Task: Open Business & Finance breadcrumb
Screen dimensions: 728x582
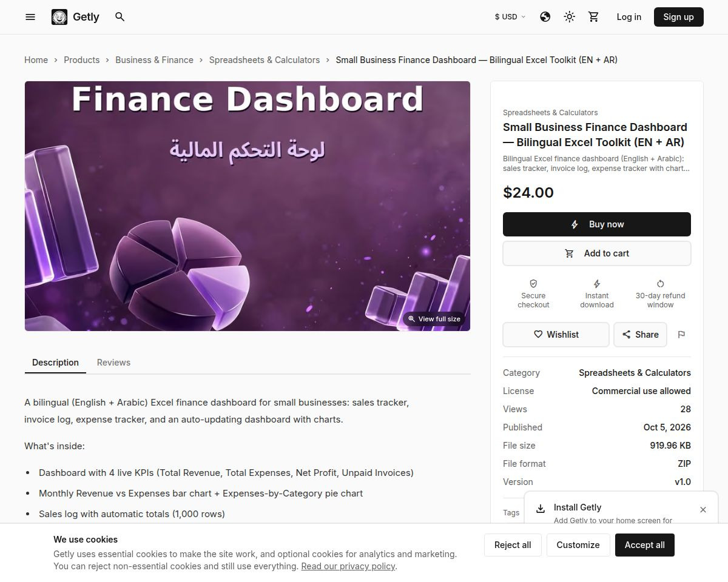Action: click(154, 60)
